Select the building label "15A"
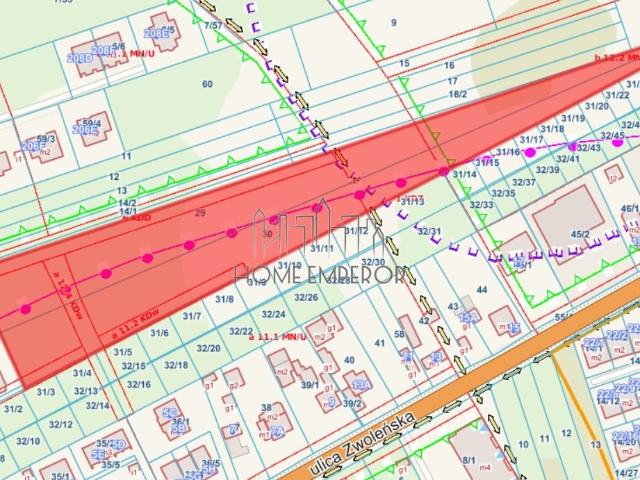This screenshot has height=480, width=640. 468,316
